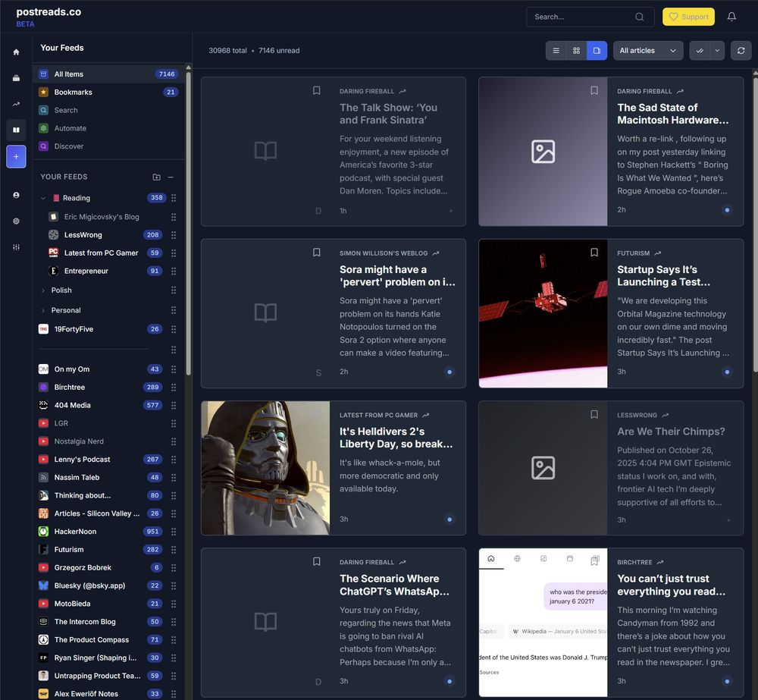
Task: Add a new folder in Your Feeds
Action: pyautogui.click(x=156, y=177)
